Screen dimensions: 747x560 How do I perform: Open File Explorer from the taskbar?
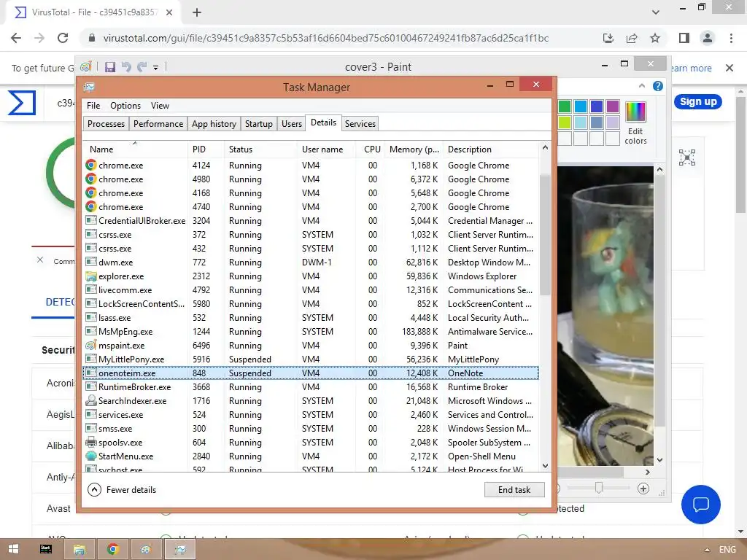(79, 549)
